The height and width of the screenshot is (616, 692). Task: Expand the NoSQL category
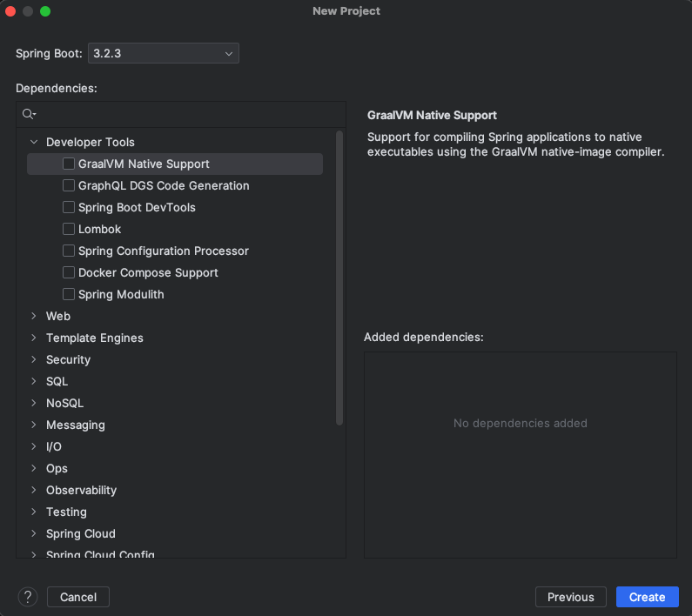34,403
